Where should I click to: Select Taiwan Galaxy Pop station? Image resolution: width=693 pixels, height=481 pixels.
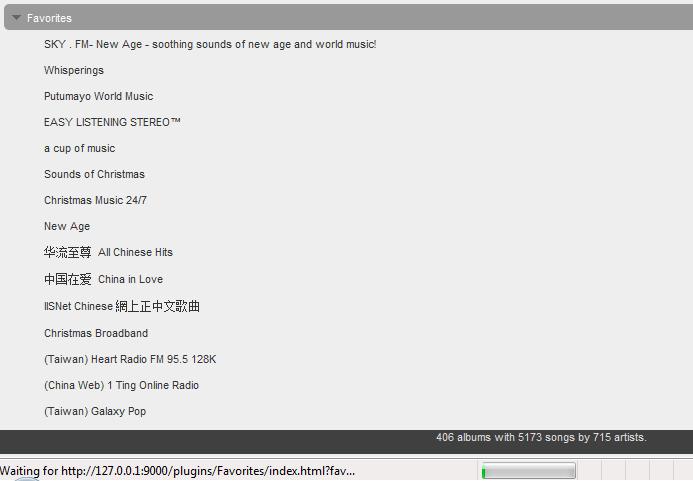point(95,411)
